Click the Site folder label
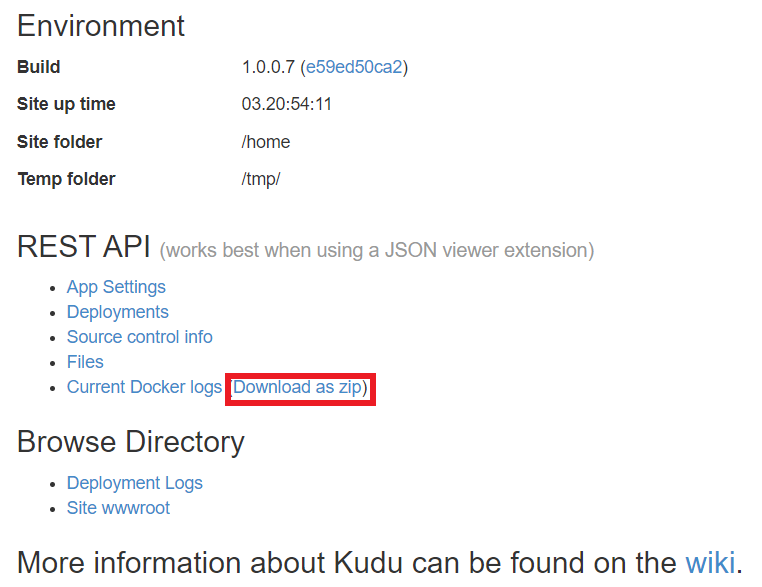This screenshot has width=762, height=587. [59, 142]
